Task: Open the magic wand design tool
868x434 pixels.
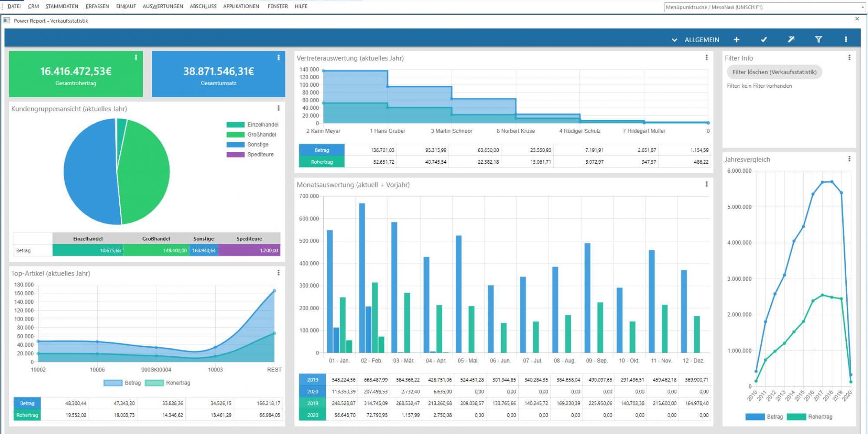Action: click(x=791, y=39)
